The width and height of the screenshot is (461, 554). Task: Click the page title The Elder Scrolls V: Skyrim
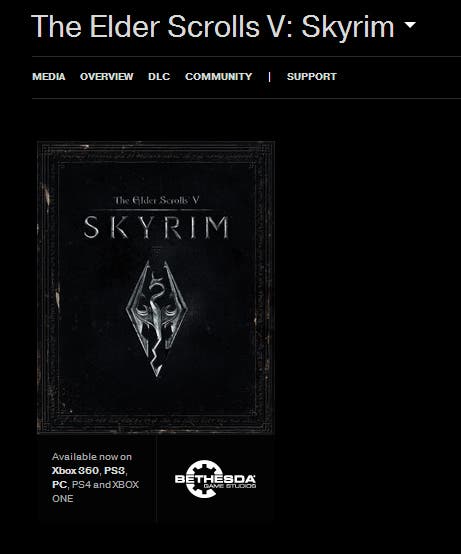[x=213, y=26]
